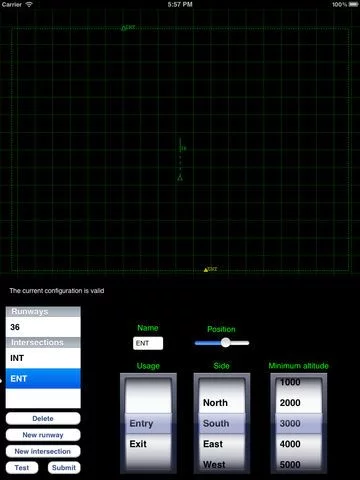Edit the Name text field
This screenshot has height=480, width=360.
click(148, 343)
